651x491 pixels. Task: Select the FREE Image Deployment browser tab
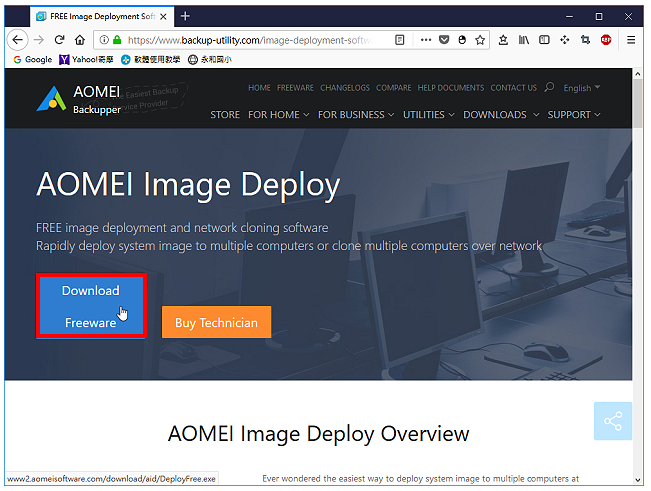pyautogui.click(x=101, y=16)
